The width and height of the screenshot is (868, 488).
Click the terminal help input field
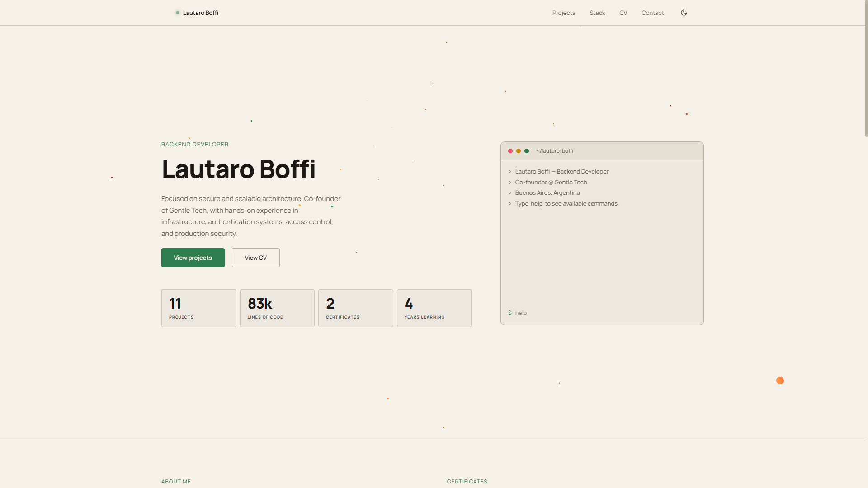[606, 313]
